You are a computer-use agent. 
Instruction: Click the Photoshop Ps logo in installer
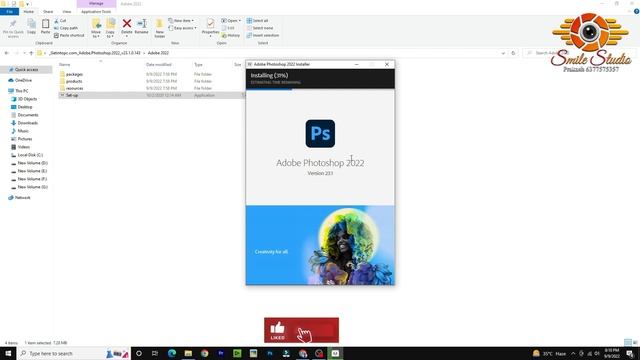[320, 133]
